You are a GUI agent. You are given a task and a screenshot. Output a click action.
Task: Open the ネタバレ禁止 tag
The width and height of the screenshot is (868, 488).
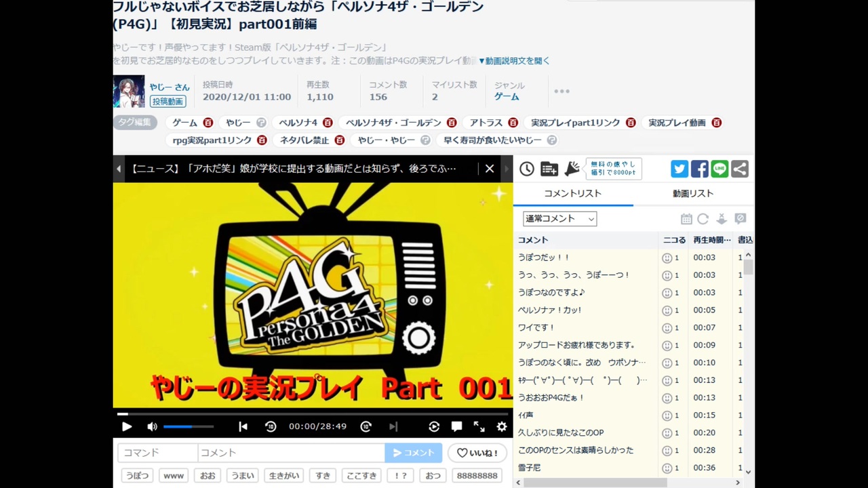[304, 140]
